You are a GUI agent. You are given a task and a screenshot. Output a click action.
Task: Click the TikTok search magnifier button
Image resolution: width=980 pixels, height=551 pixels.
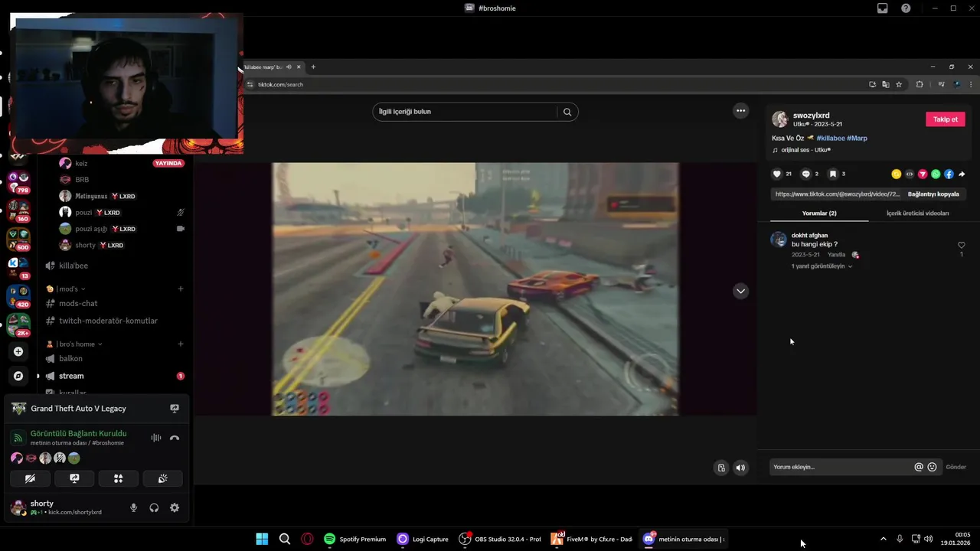(x=567, y=112)
